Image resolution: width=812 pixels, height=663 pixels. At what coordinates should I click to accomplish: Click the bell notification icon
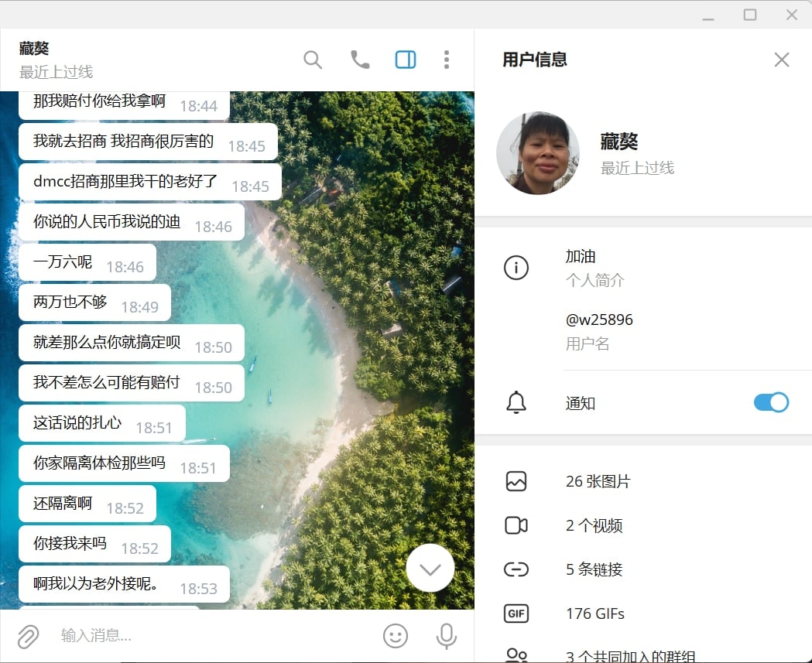point(516,402)
